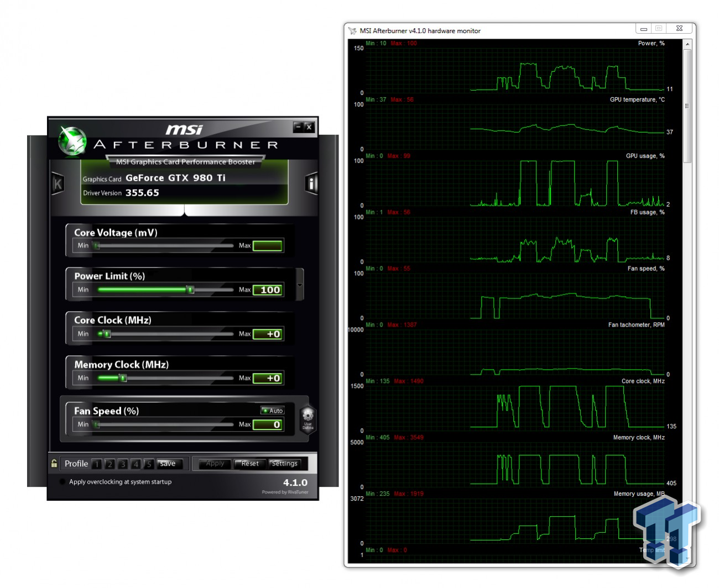Screen dimensions: 719x588
Task: Click the MSI Afterburner jet logo
Action: (72, 141)
